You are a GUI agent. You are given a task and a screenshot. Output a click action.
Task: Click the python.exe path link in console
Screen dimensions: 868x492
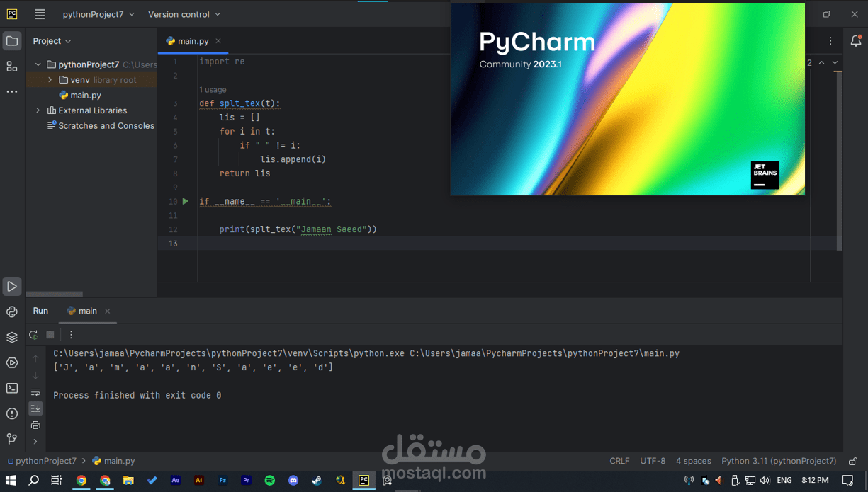(229, 353)
